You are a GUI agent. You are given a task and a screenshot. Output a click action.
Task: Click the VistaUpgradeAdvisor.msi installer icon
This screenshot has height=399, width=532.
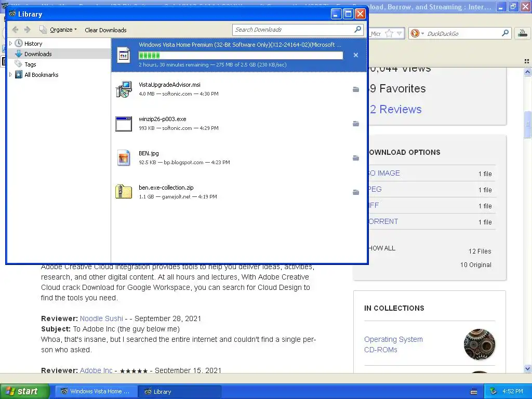[124, 89]
